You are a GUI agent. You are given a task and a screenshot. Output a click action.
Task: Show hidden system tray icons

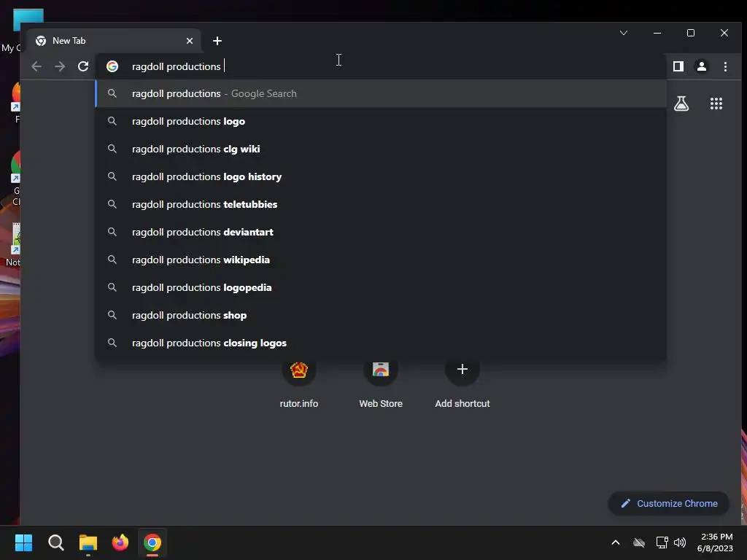tap(616, 542)
